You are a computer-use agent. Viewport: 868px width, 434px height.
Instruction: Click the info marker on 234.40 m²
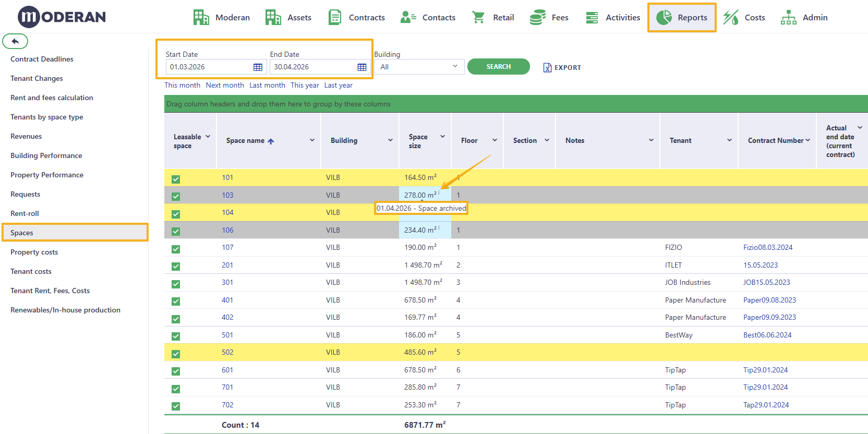coord(439,227)
